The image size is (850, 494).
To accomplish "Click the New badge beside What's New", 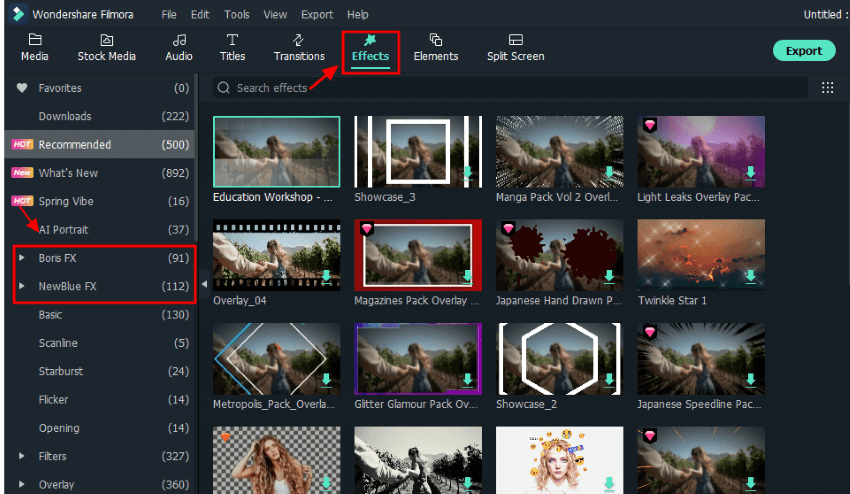I will coord(22,172).
